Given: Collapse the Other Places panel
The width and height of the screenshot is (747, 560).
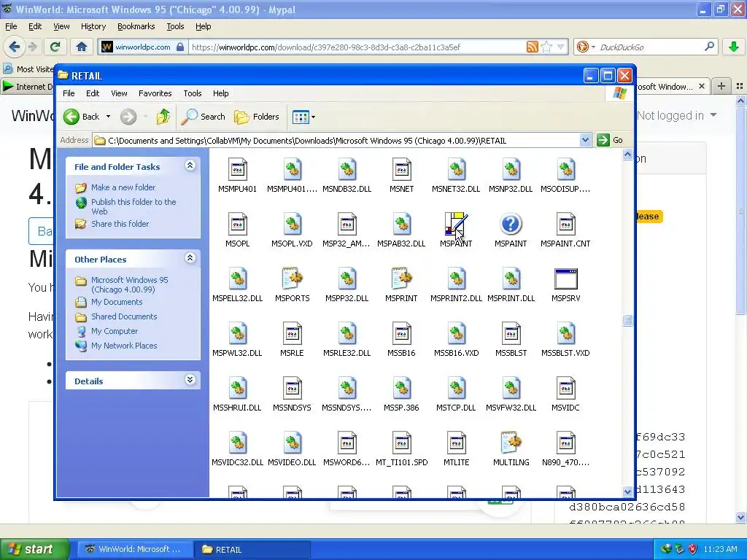Looking at the screenshot, I should click(190, 257).
